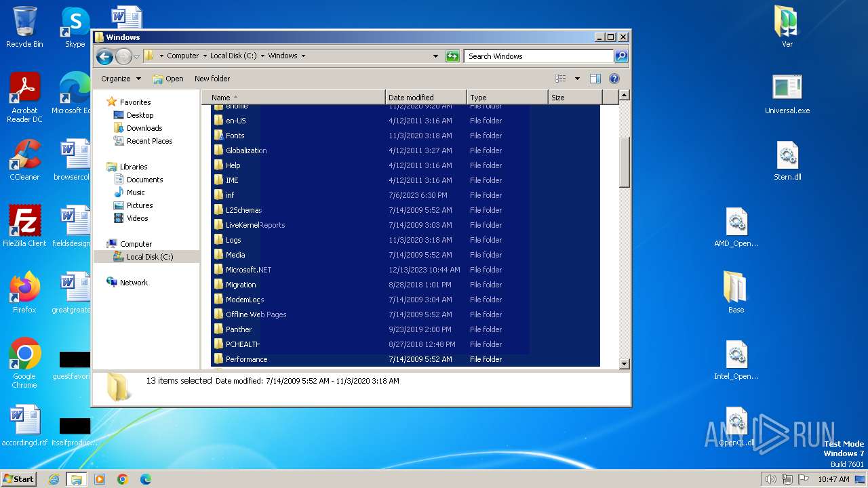Screen dimensions: 868x488
Task: Toggle the preview pane icon
Action: click(595, 79)
